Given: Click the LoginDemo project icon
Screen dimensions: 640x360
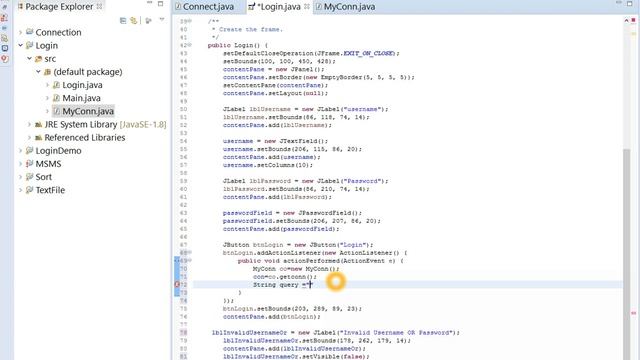Looking at the screenshot, I should 29,151.
